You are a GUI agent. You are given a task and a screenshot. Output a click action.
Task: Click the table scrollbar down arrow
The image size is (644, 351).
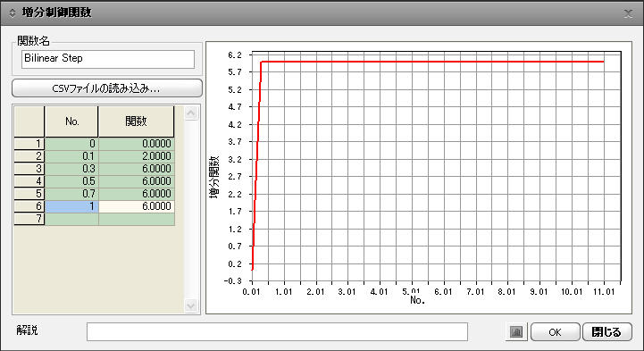(191, 305)
